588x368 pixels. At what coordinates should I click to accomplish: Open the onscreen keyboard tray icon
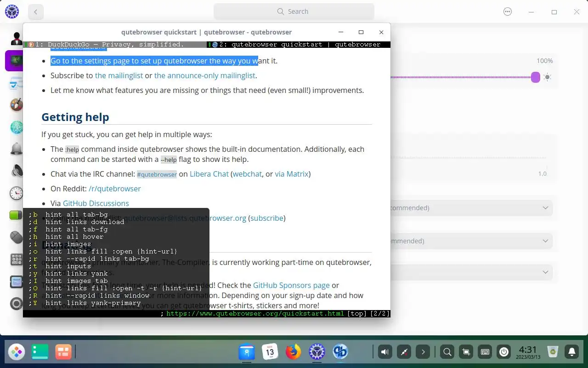click(485, 352)
